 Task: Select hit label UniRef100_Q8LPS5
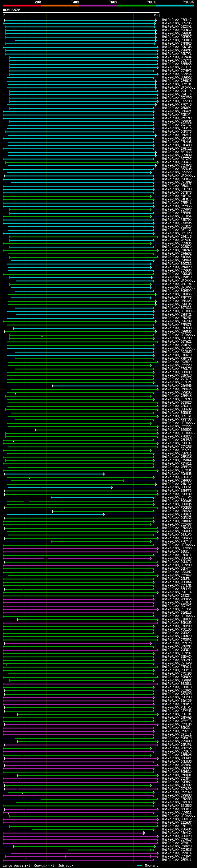click(x=176, y=440)
